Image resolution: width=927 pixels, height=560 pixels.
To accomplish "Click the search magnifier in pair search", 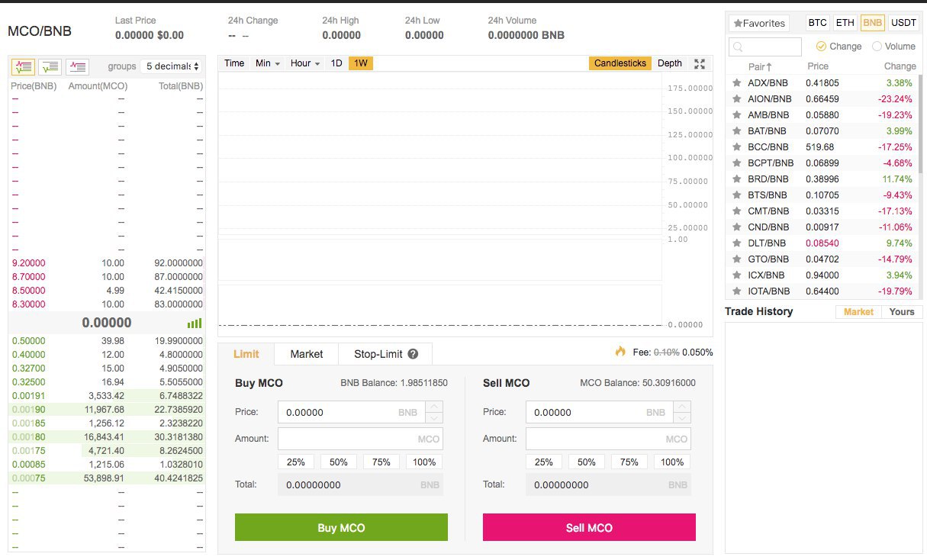I will [x=738, y=47].
